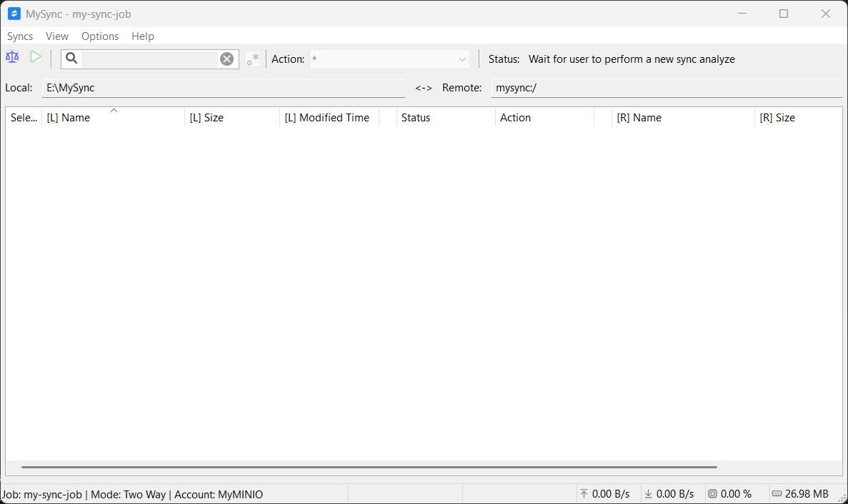This screenshot has height=504, width=848.
Task: Click the 'Local:' label
Action: 19,88
